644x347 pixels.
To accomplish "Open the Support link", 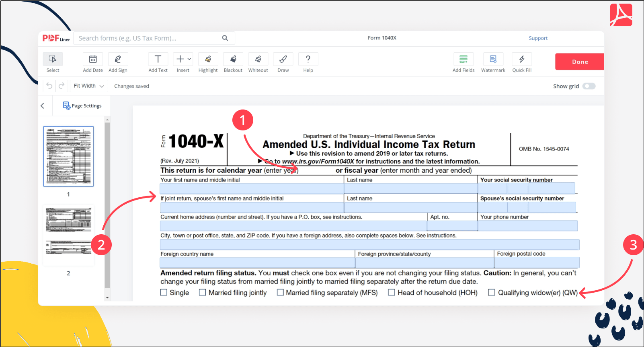I will pyautogui.click(x=538, y=38).
